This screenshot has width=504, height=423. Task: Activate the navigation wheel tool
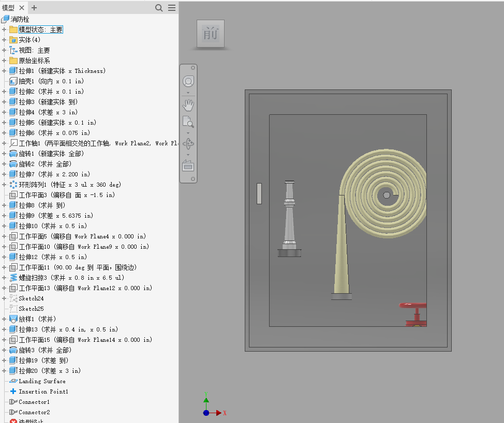coord(188,81)
